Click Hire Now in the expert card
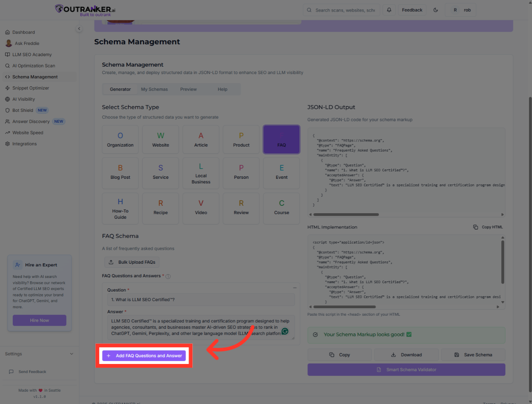Screen dimensions: 532x404 point(39,321)
